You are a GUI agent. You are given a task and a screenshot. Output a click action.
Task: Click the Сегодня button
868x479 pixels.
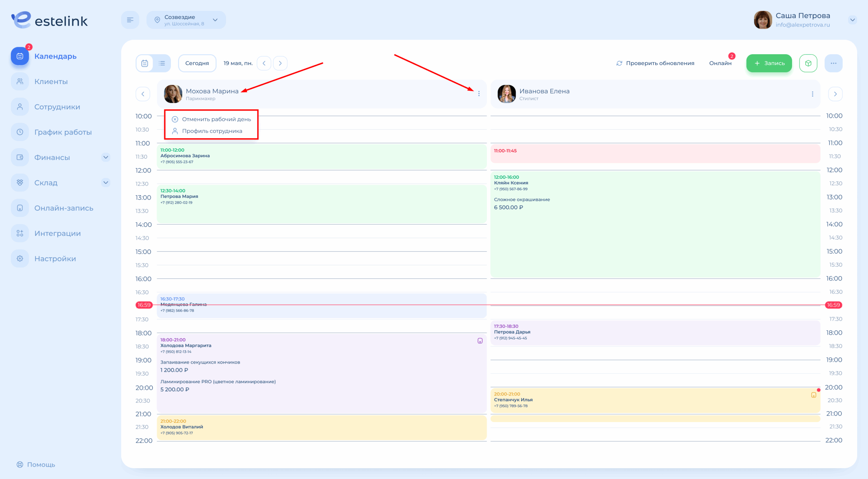[x=197, y=63]
